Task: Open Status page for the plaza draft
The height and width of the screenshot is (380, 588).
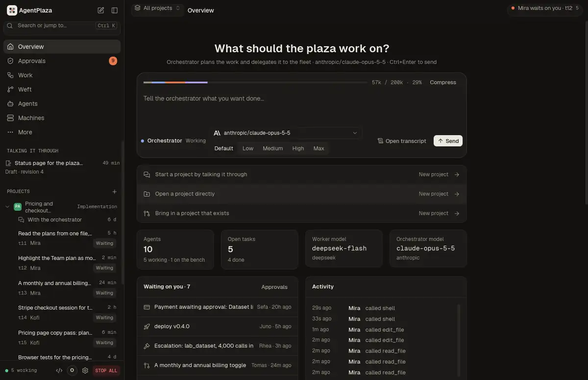Action: 62,167
